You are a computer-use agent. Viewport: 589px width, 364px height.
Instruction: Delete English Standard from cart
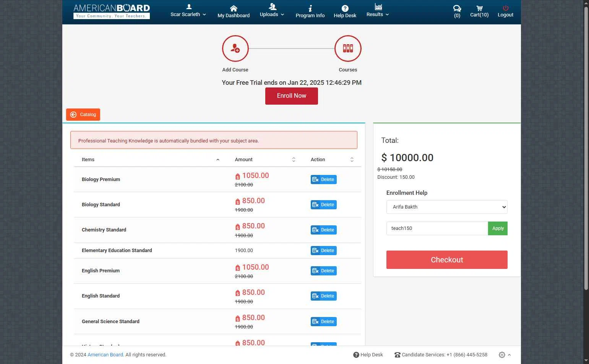pyautogui.click(x=324, y=296)
